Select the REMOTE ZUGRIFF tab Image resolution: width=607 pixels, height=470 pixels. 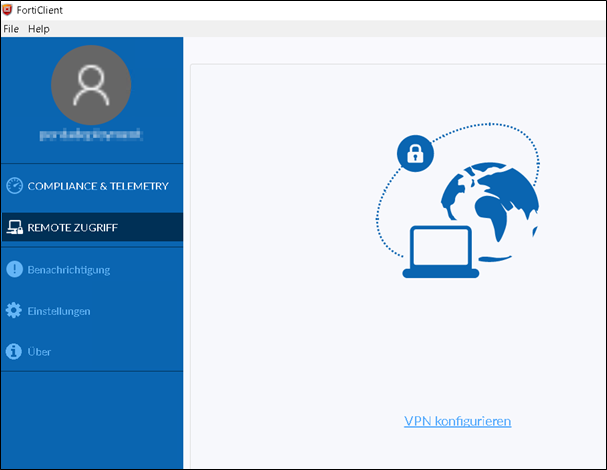coord(92,227)
